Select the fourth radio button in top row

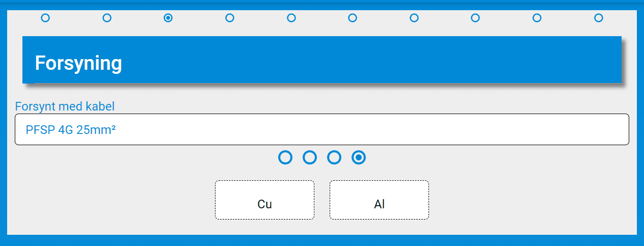(x=230, y=18)
